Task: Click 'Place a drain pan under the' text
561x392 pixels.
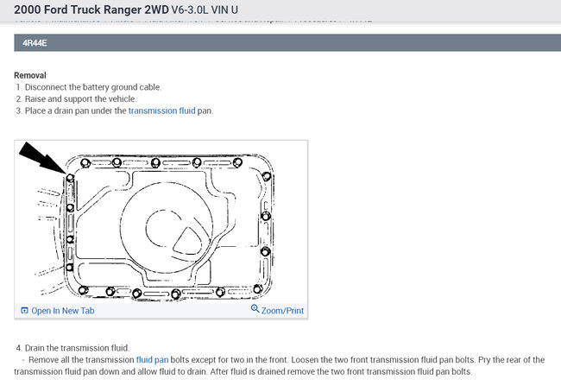Action: click(75, 111)
